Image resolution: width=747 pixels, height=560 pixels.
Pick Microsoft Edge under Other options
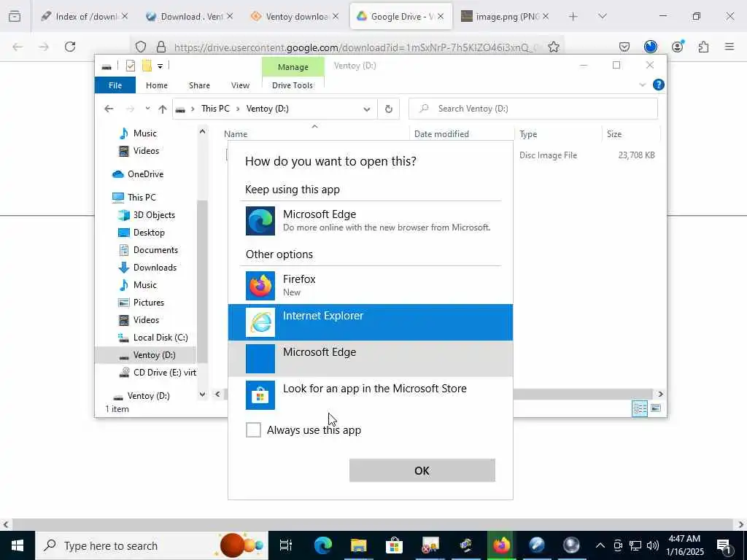coord(370,359)
